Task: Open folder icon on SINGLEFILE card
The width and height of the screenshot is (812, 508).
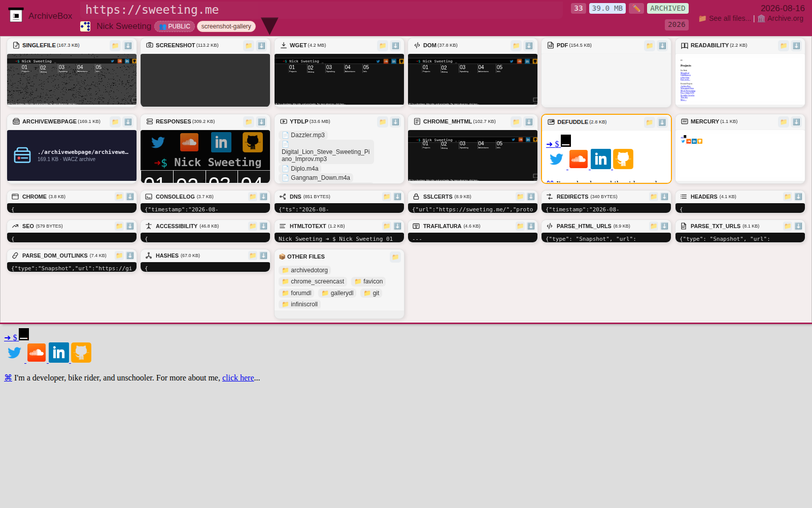Action: (115, 46)
